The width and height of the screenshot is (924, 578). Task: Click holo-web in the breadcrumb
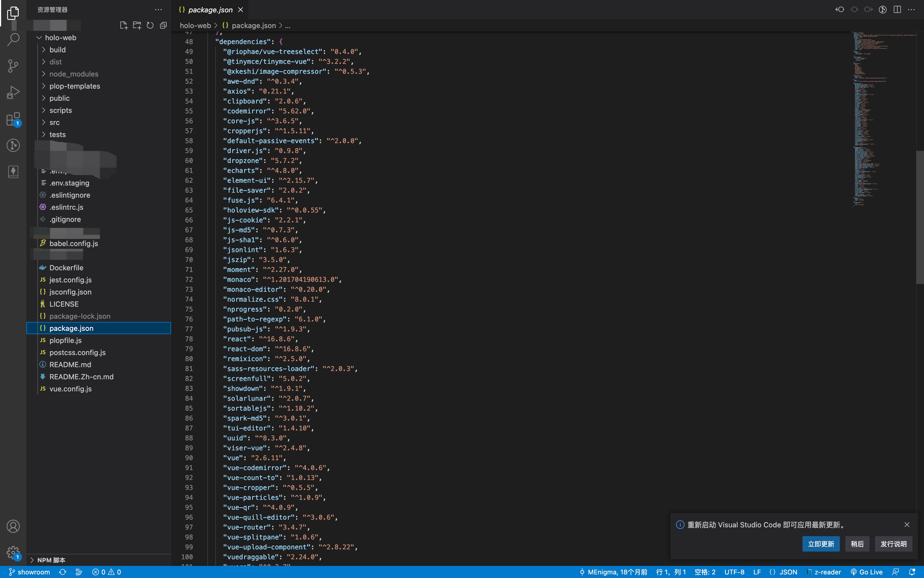click(196, 26)
